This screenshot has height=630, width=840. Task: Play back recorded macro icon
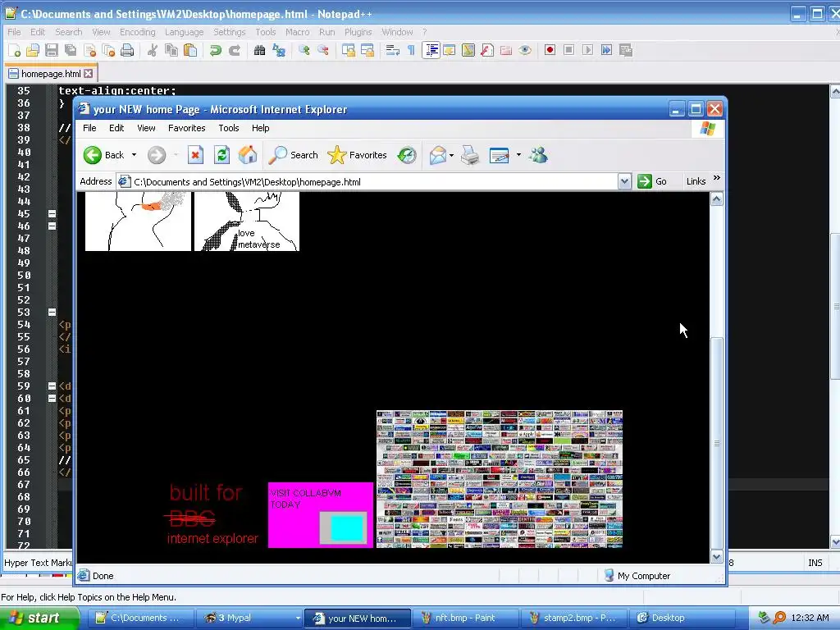pyautogui.click(x=587, y=50)
